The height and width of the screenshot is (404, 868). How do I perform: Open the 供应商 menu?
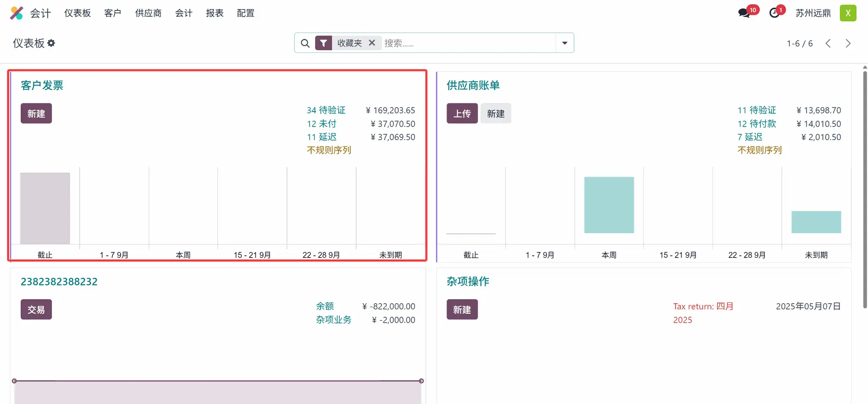pyautogui.click(x=148, y=13)
